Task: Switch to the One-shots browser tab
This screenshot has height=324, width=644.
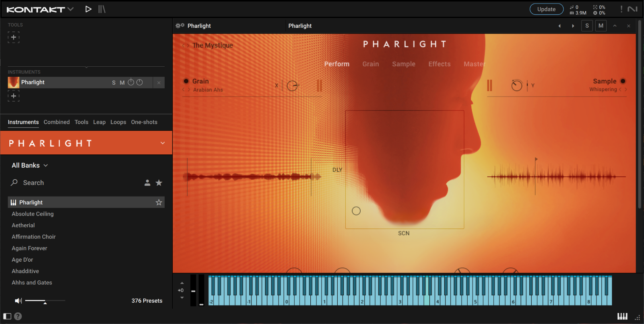Action: click(x=144, y=122)
